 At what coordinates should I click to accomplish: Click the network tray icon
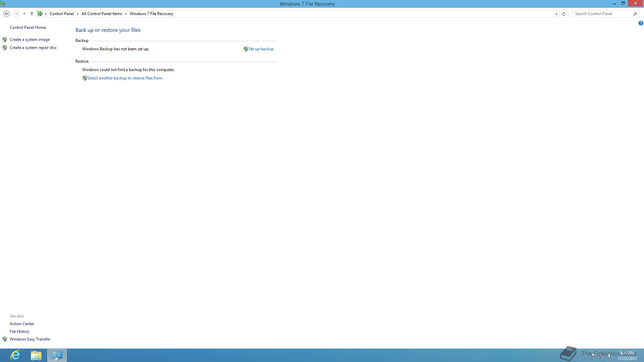point(602,356)
